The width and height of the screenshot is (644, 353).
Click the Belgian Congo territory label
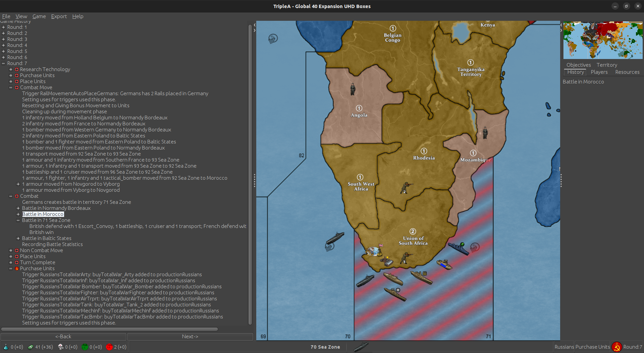[x=392, y=38]
